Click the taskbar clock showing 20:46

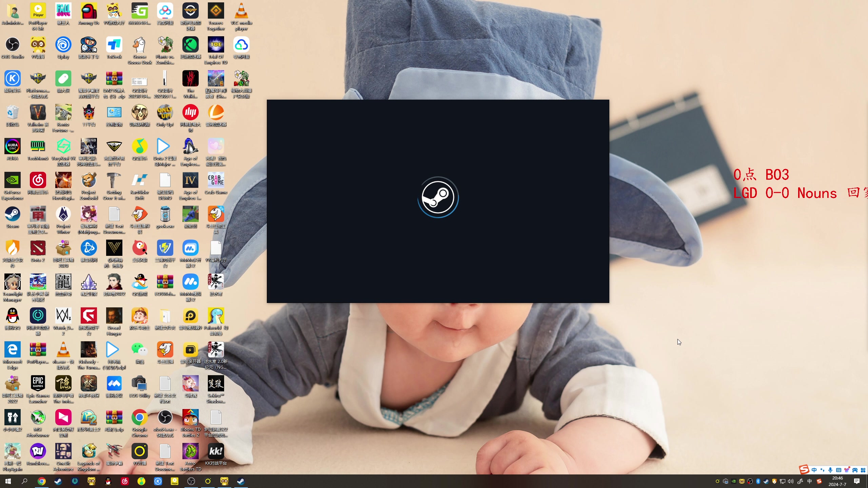pyautogui.click(x=837, y=481)
